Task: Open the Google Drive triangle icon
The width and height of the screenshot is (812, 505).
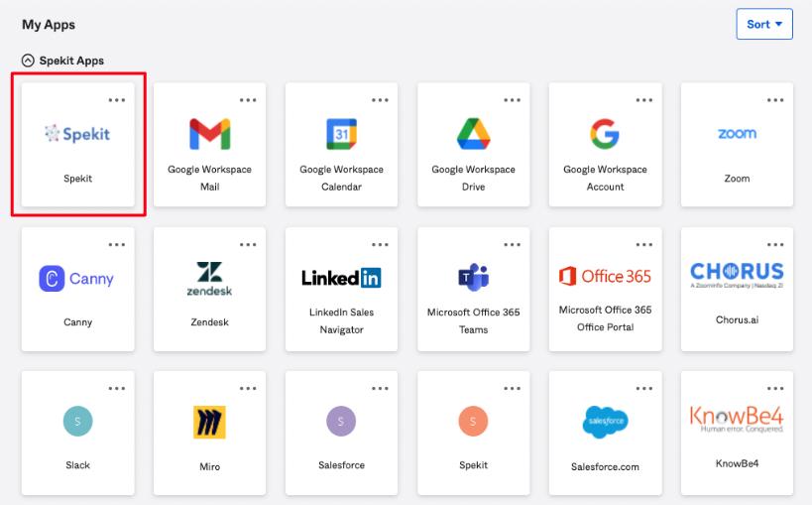Action: tap(473, 134)
